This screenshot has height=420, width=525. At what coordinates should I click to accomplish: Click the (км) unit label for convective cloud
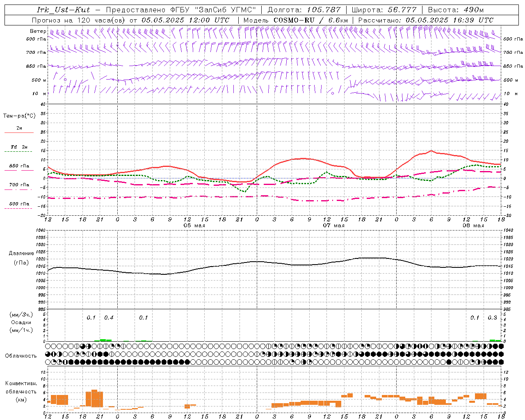point(21,399)
